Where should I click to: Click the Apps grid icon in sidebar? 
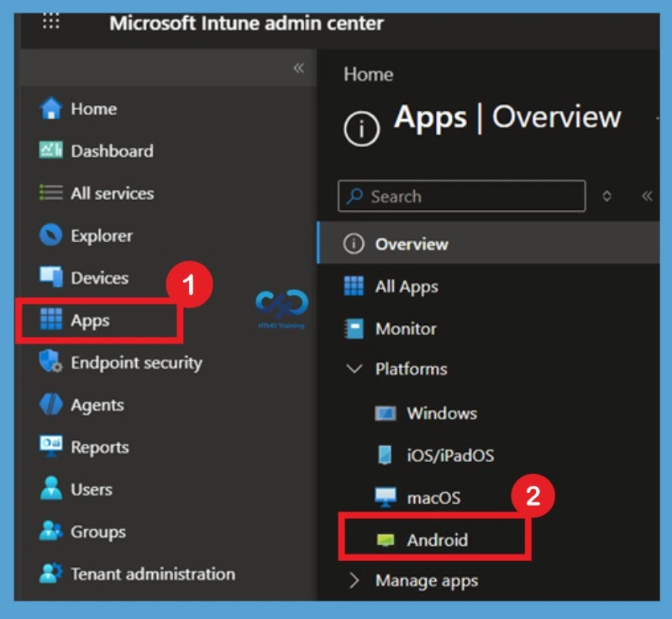[x=51, y=319]
